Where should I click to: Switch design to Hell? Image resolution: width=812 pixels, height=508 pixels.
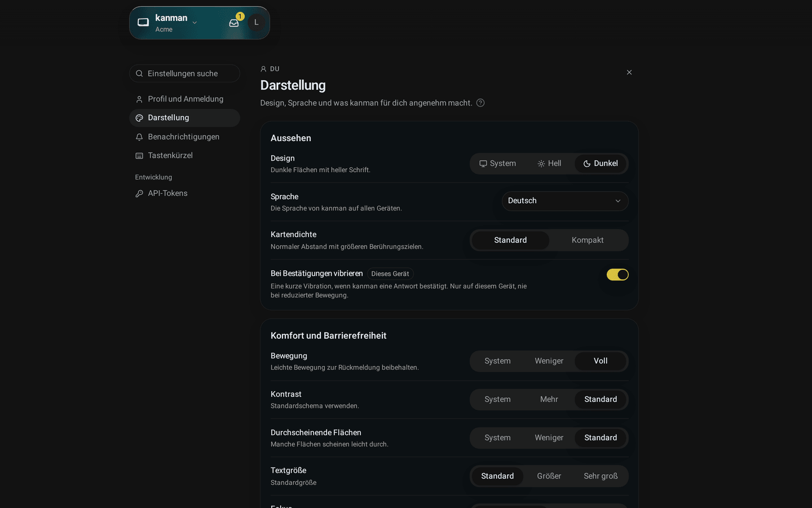coord(549,164)
